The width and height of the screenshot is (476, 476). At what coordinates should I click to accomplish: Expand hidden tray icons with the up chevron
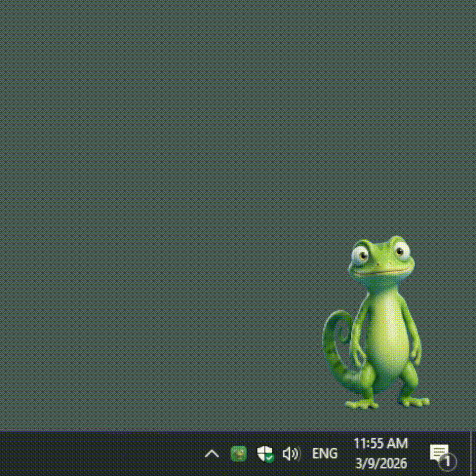tap(212, 454)
